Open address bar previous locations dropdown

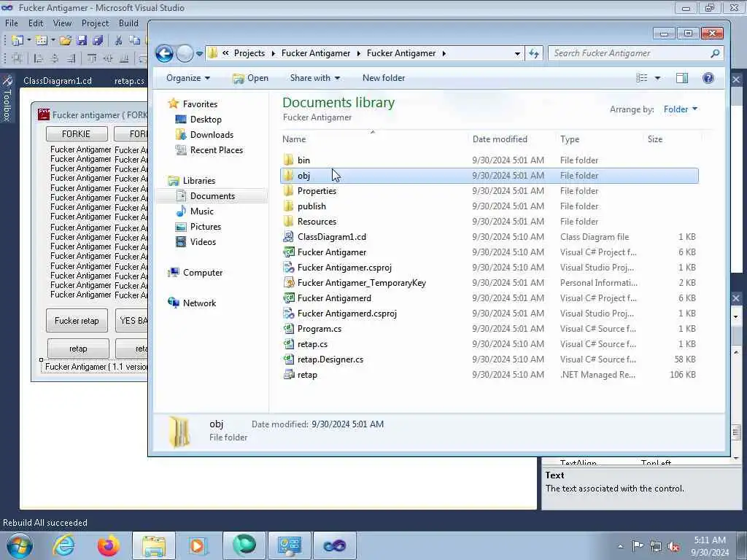pyautogui.click(x=517, y=54)
